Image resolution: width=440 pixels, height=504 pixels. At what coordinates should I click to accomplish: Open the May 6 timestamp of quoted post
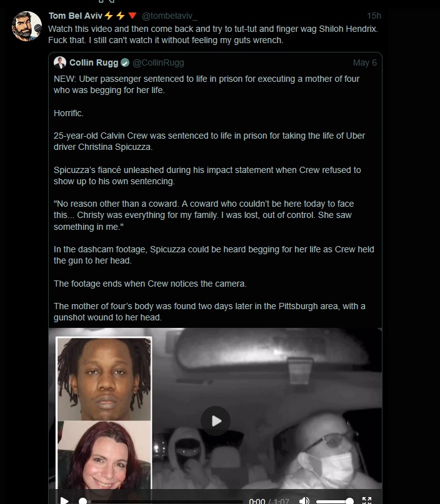(365, 62)
